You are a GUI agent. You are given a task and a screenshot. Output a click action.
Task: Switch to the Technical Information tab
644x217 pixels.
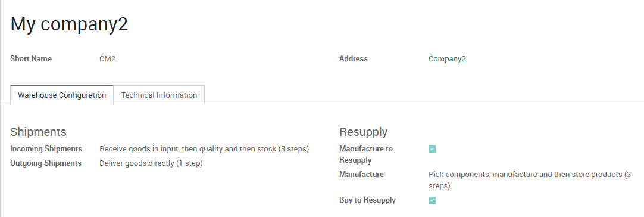coord(159,95)
